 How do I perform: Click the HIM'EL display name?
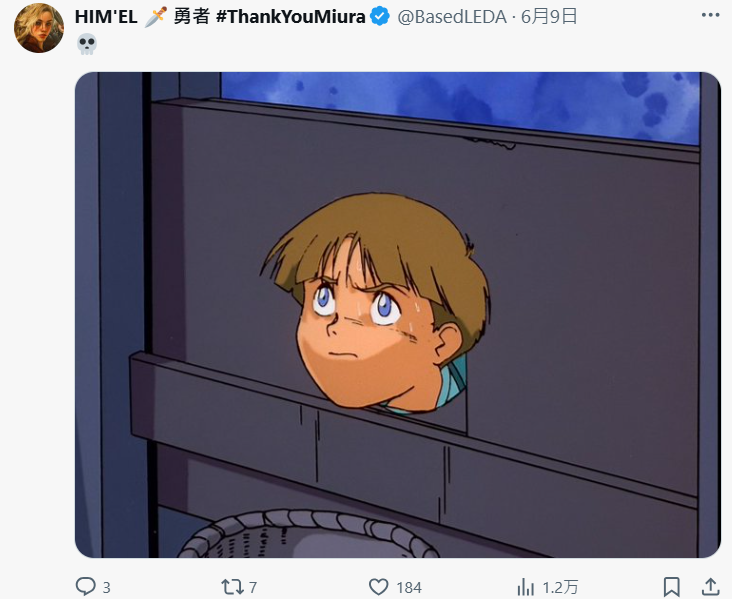[x=106, y=17]
